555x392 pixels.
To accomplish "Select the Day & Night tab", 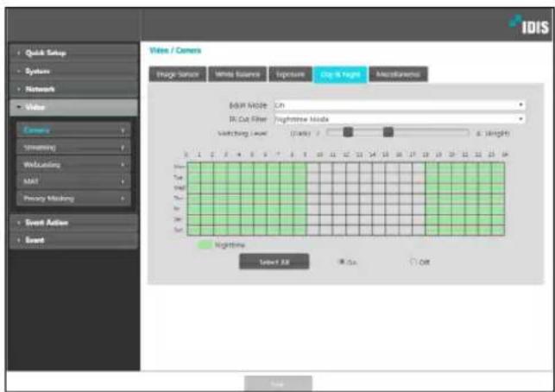I will 340,74.
